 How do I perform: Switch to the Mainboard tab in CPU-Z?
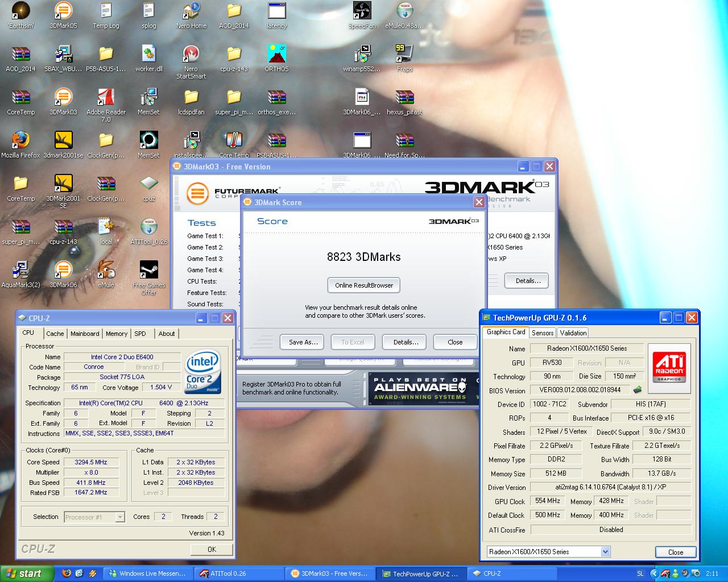[x=85, y=334]
